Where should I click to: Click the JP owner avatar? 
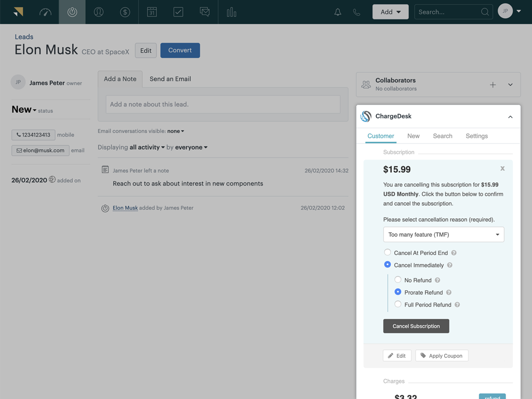click(x=18, y=82)
